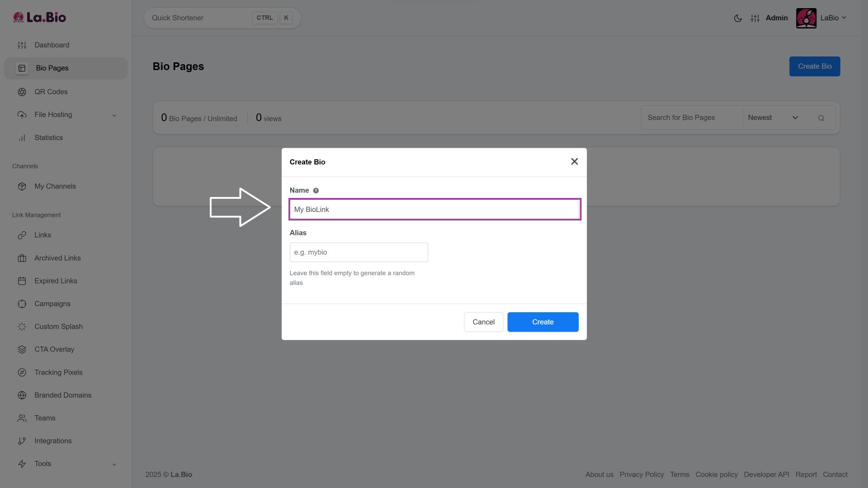Viewport: 868px width, 488px height.
Task: Open the Privacy Policy footer link
Action: [642, 474]
